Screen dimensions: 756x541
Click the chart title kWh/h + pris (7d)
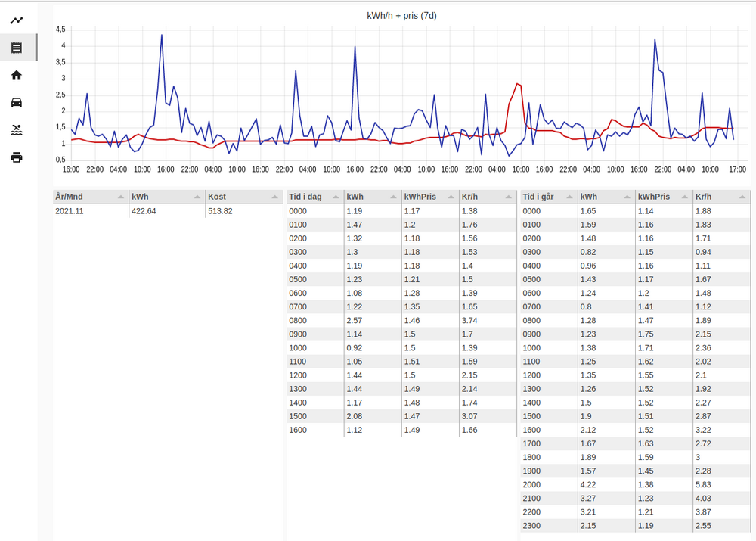(401, 15)
